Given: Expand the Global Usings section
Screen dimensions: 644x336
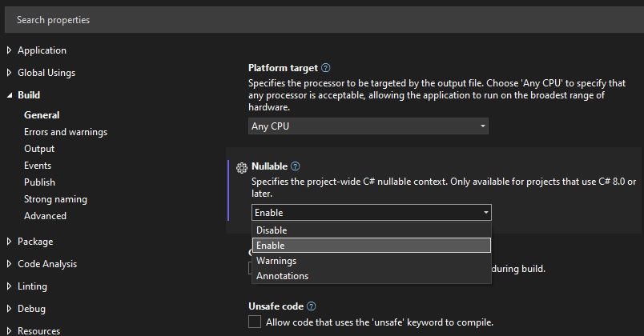Looking at the screenshot, I should (x=9, y=73).
